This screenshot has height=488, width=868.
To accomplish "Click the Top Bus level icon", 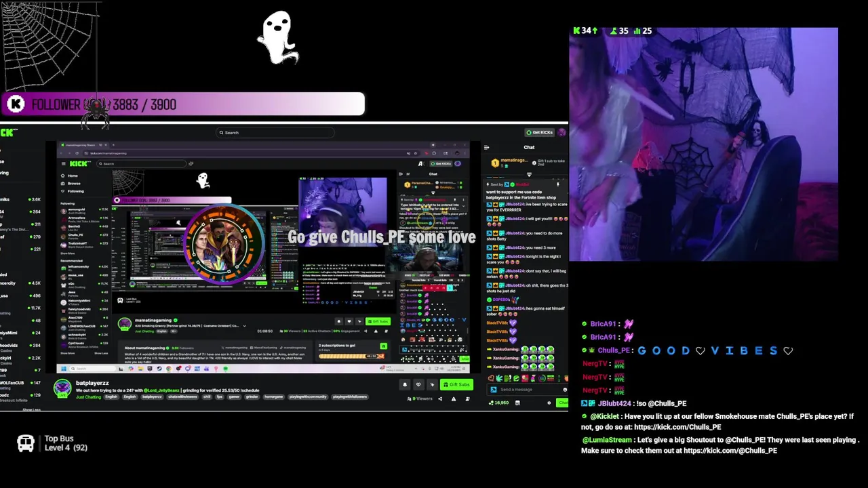I will click(26, 443).
